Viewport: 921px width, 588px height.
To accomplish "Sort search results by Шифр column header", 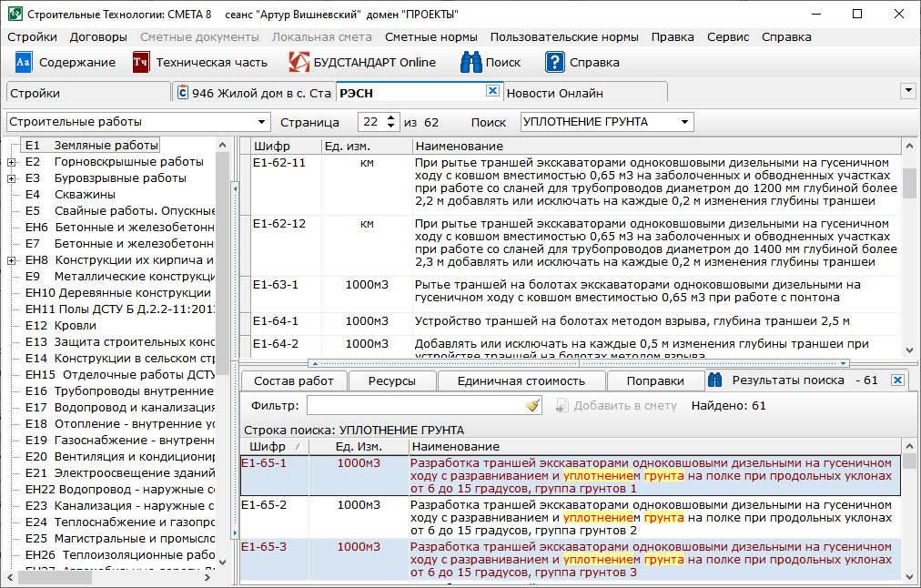I will point(274,446).
